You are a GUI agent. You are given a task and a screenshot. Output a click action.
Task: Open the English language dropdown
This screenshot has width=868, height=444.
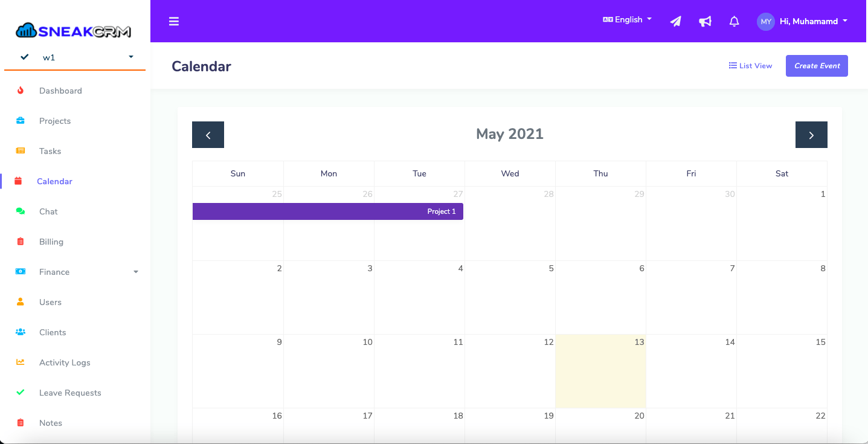(x=628, y=20)
